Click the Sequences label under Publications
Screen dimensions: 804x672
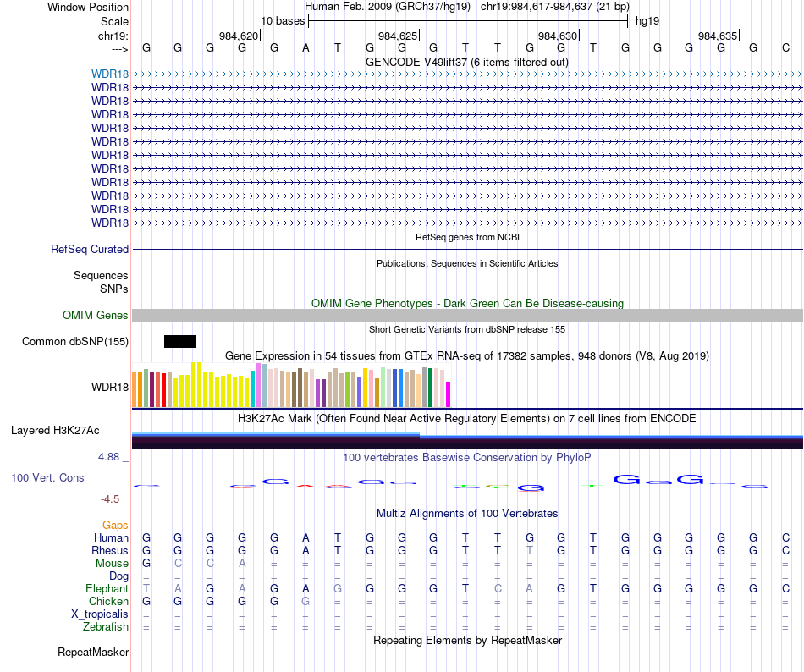101,275
